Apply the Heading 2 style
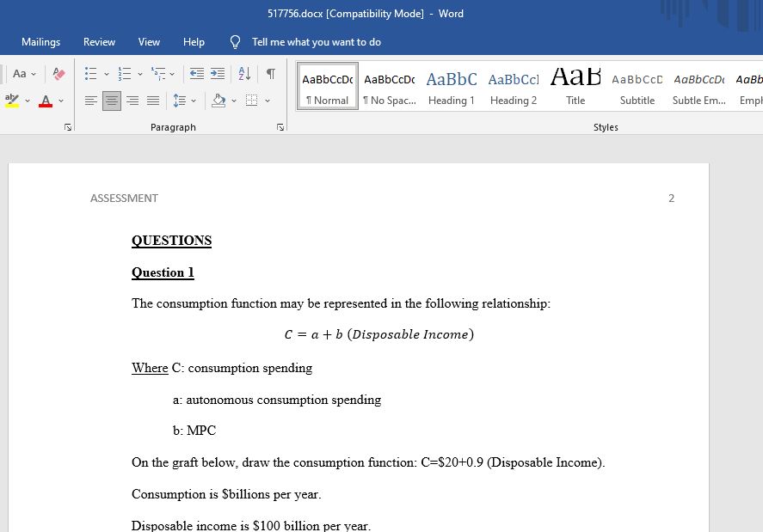Image resolution: width=763 pixels, height=532 pixels. (514, 86)
